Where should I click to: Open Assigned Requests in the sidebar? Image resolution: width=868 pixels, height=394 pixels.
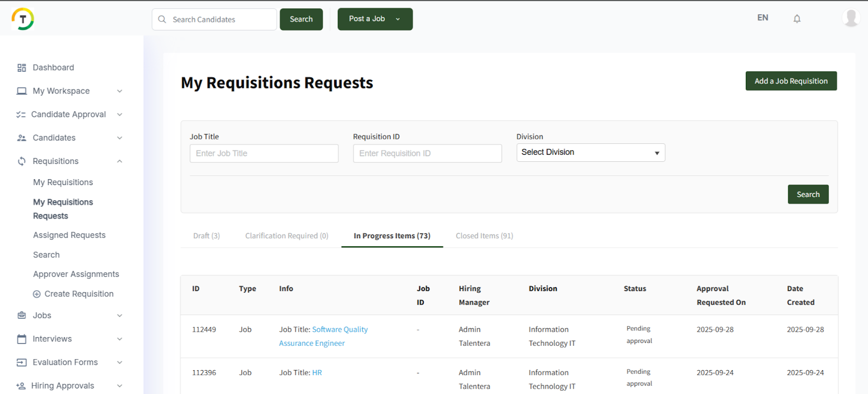pyautogui.click(x=69, y=235)
